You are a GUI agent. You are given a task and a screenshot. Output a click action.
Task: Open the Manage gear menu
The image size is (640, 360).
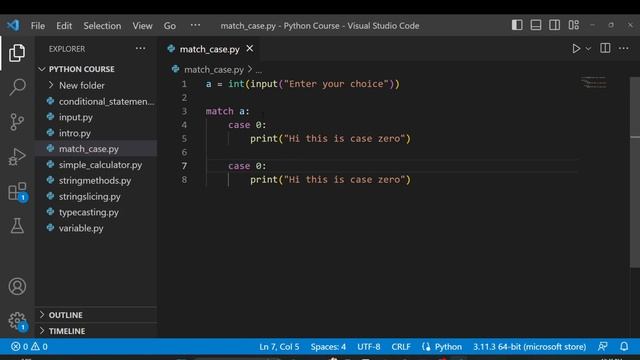pos(17,321)
